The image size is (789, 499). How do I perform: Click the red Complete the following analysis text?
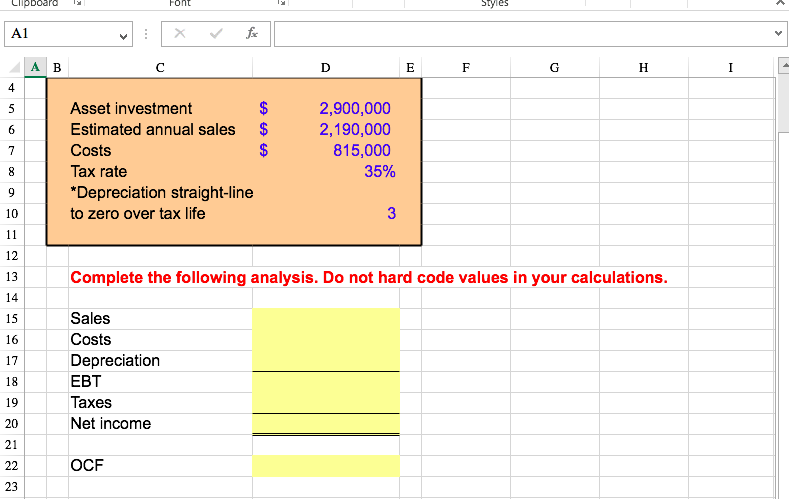(x=369, y=277)
